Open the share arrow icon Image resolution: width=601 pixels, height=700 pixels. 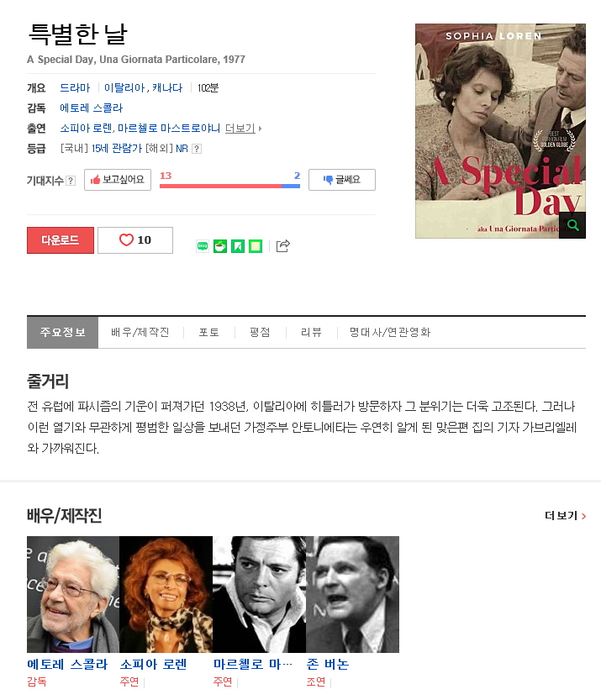tap(283, 246)
